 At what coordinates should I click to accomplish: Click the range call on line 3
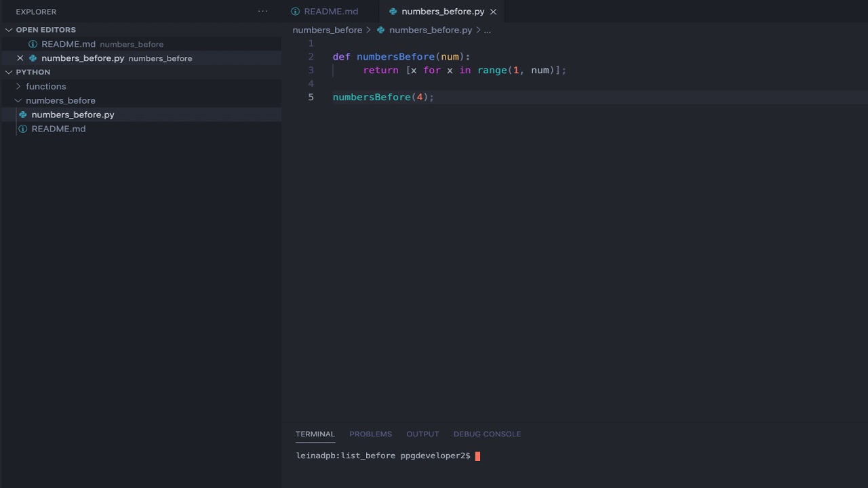(492, 70)
